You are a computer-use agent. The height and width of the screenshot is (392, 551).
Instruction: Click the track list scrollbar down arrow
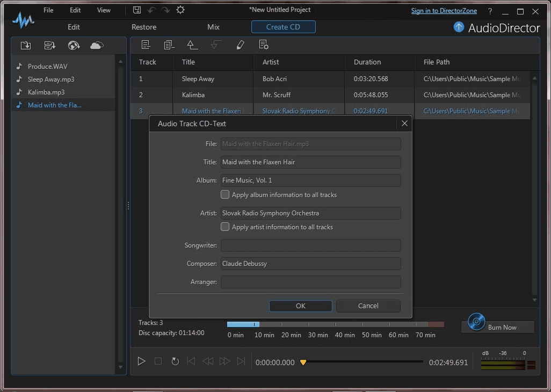[x=534, y=300]
